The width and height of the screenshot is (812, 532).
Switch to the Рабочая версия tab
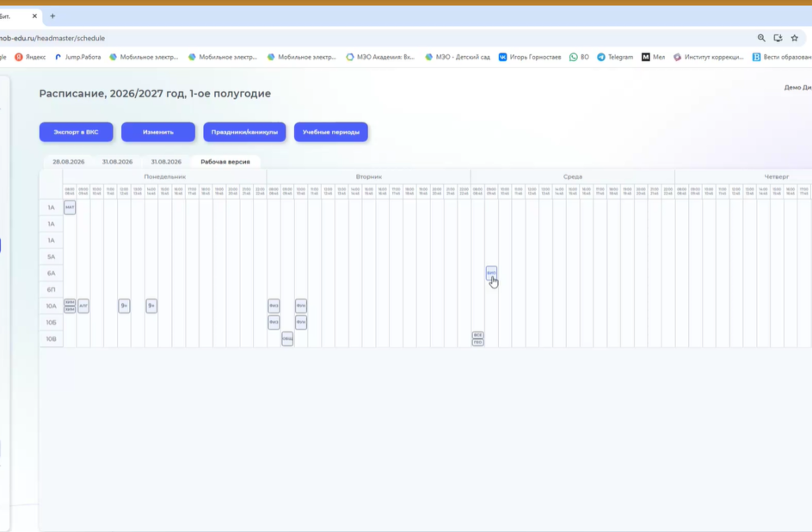pyautogui.click(x=225, y=162)
